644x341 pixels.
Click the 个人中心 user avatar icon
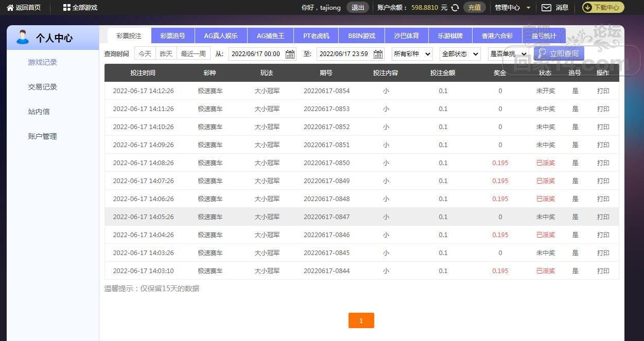(23, 38)
